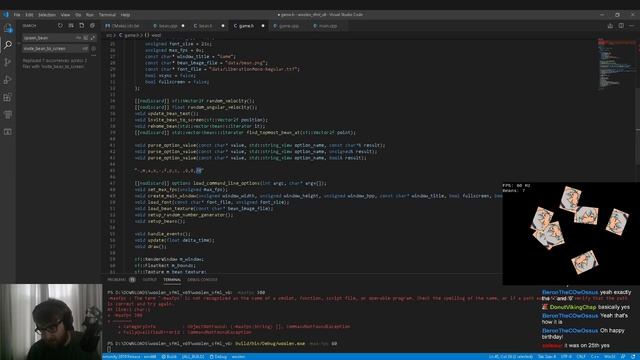Open the Help menu
The image size is (640, 360).
[125, 15]
